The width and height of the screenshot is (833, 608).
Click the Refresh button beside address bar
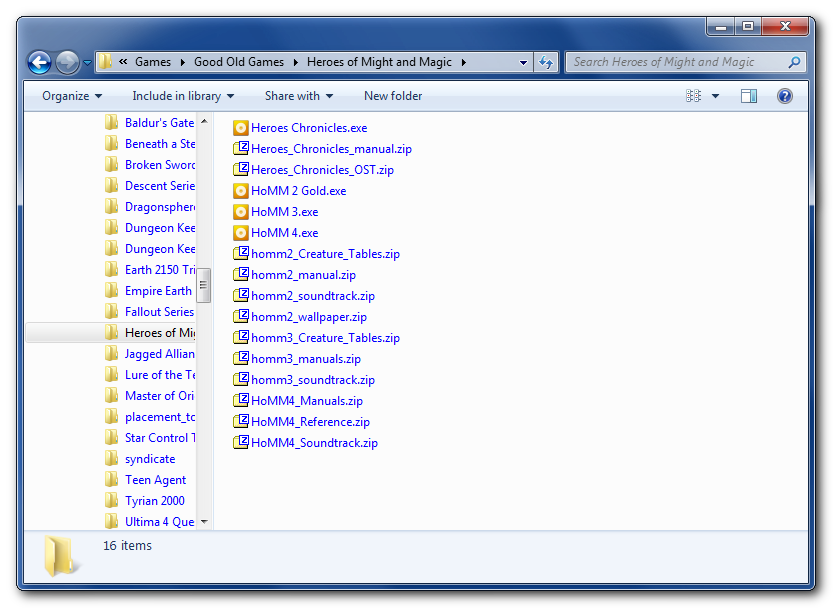pyautogui.click(x=546, y=62)
